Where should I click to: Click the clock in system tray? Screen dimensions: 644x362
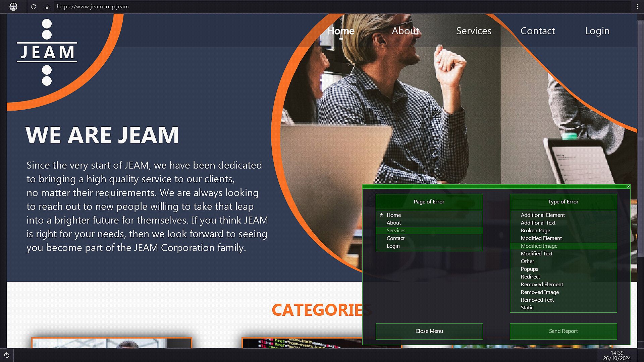[617, 355]
